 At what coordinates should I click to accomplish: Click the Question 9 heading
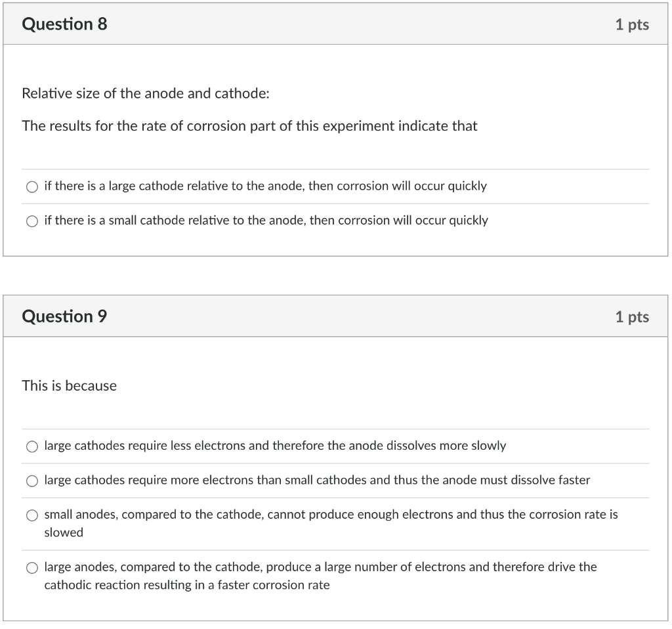(x=64, y=316)
